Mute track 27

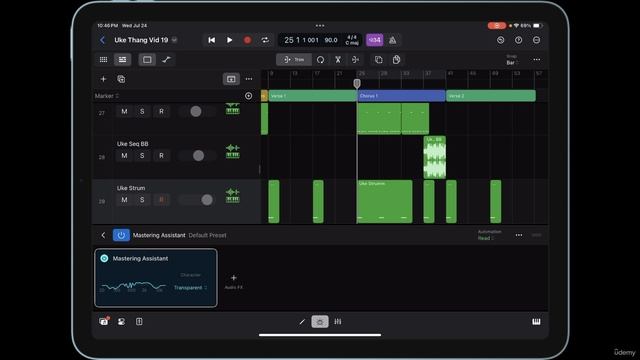124,111
